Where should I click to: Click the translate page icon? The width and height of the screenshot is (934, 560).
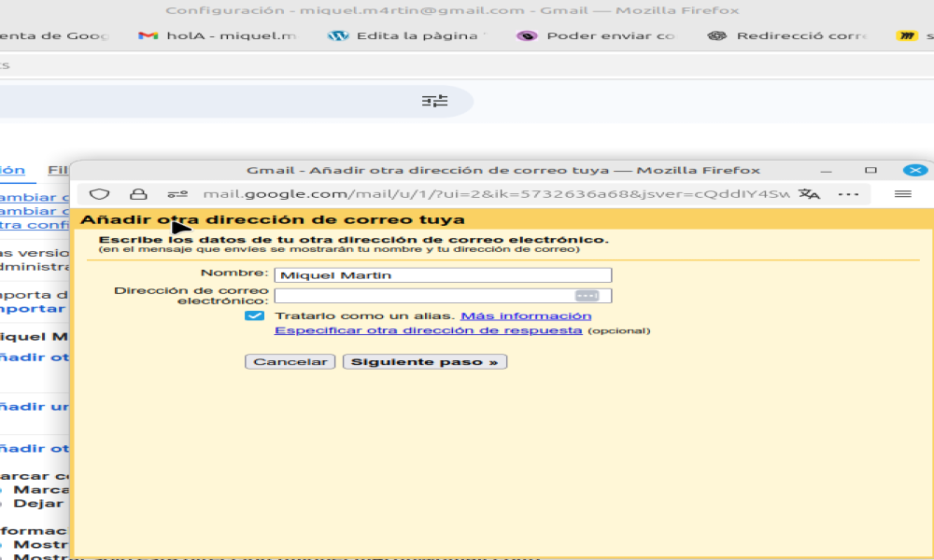pyautogui.click(x=809, y=194)
